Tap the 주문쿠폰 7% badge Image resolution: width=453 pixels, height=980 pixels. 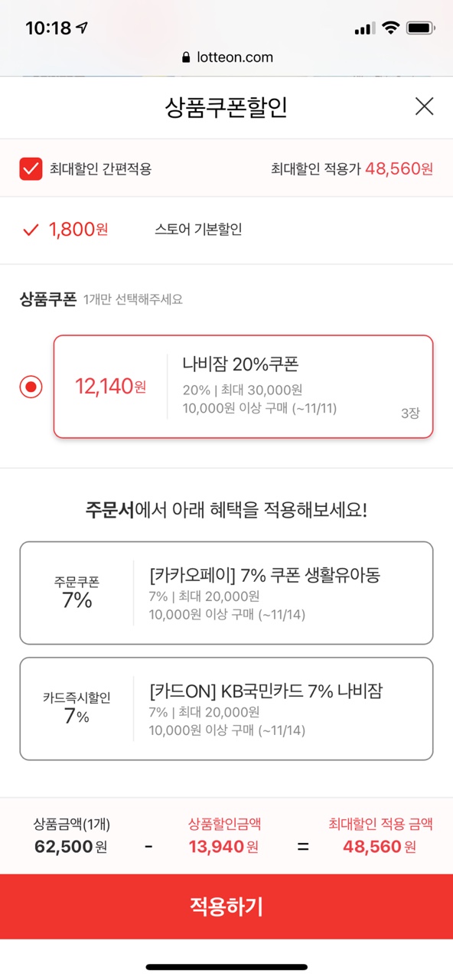77,593
